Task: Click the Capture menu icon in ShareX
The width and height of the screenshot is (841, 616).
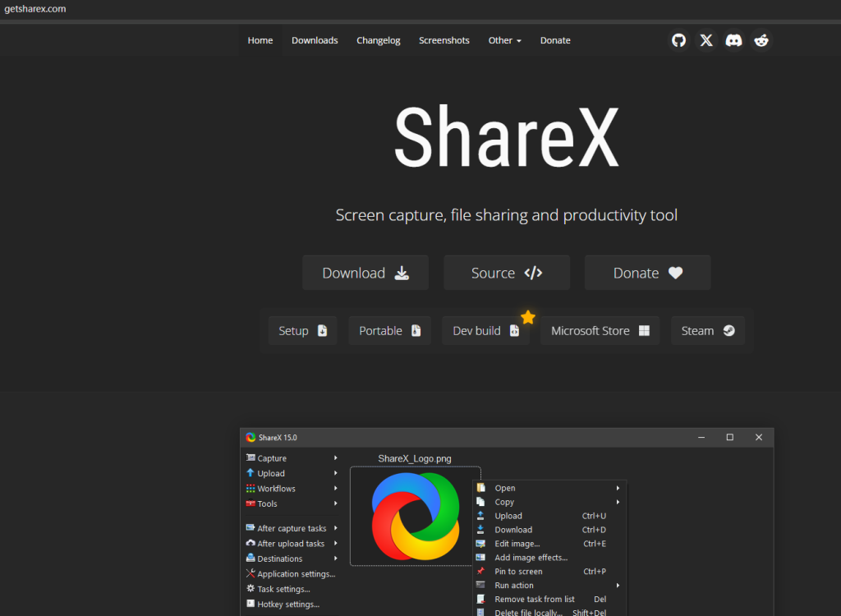Action: [250, 457]
